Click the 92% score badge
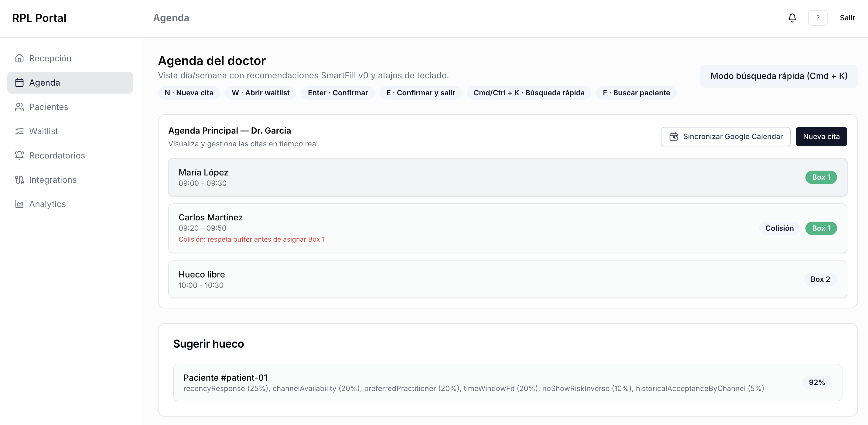This screenshot has height=425, width=868. click(x=817, y=382)
